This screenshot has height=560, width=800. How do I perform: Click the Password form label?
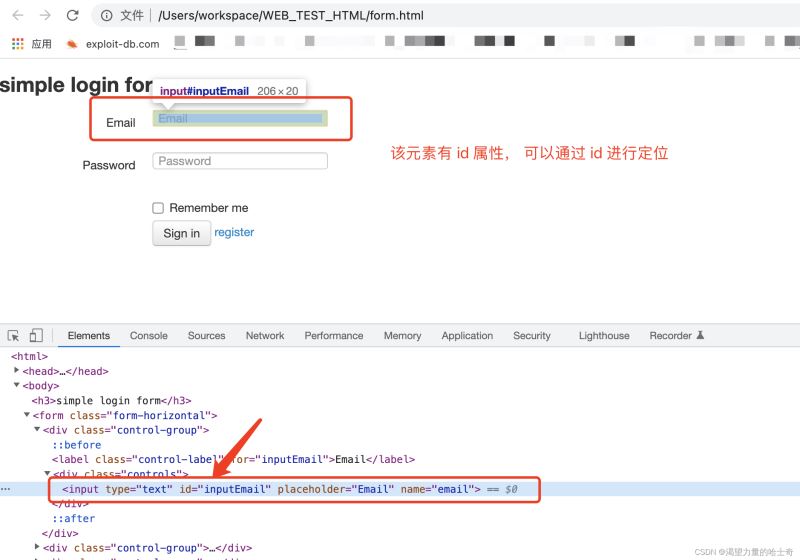pos(109,165)
